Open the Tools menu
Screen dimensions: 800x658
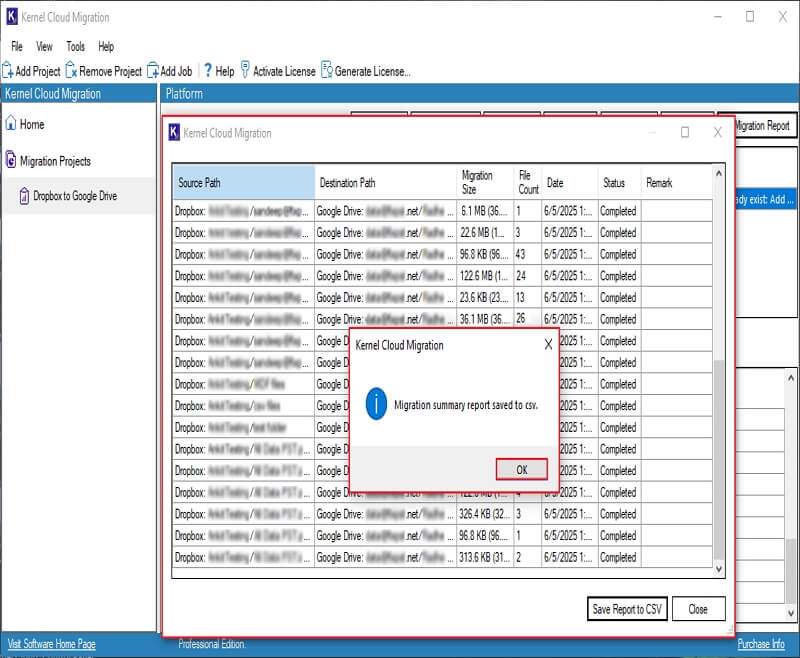point(76,47)
